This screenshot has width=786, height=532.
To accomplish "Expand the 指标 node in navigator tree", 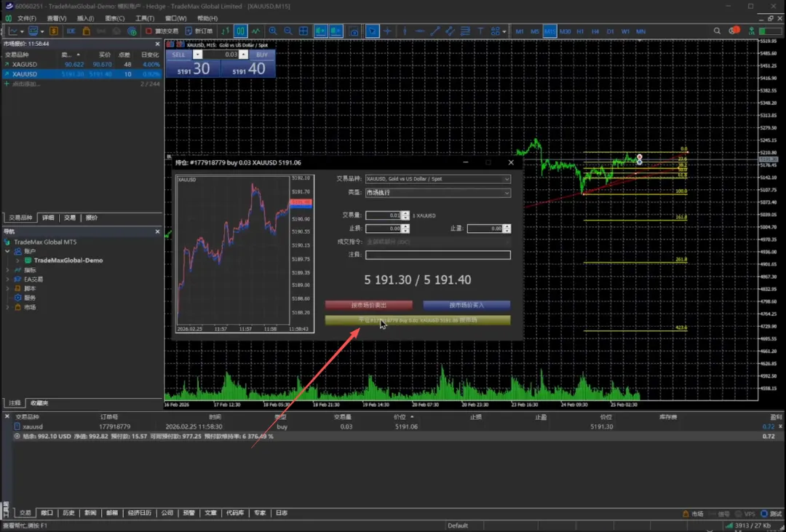I will [x=8, y=270].
